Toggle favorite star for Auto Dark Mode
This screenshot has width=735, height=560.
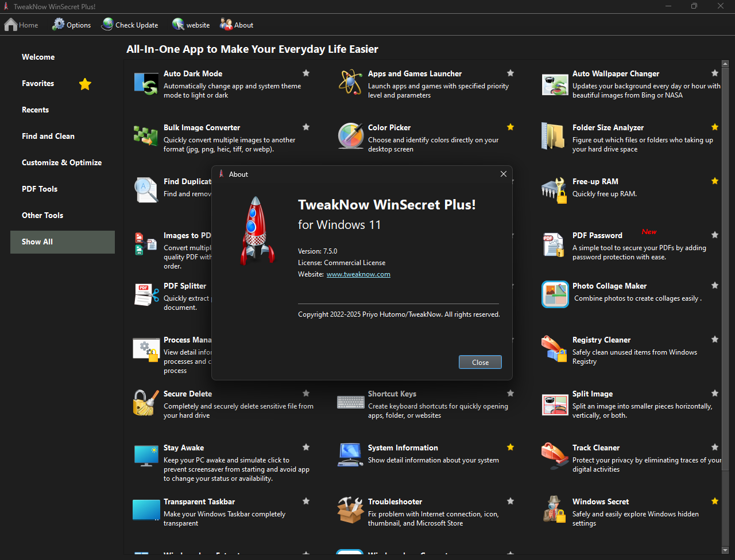pyautogui.click(x=306, y=73)
